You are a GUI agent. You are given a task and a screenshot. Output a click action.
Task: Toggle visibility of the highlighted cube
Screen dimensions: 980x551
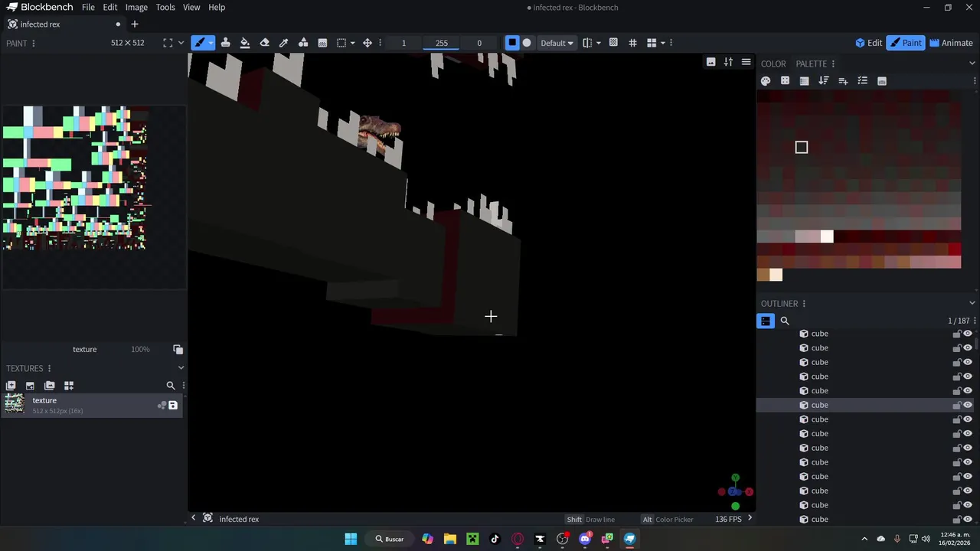point(968,405)
